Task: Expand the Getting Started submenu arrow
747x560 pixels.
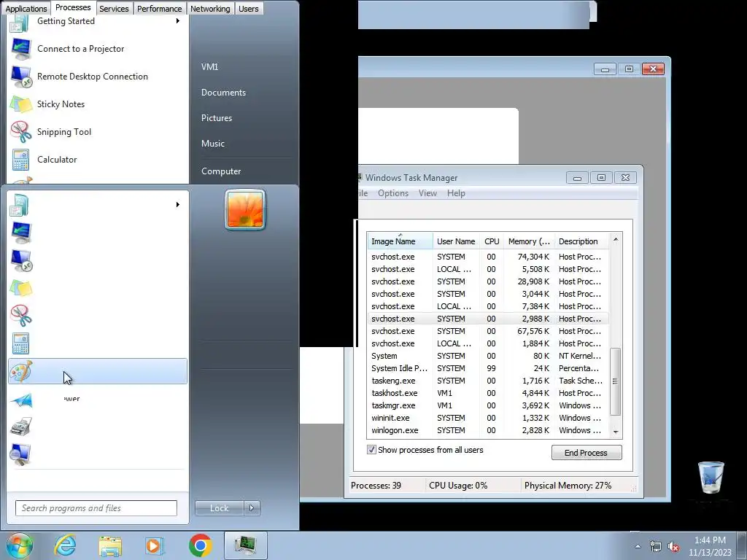Action: point(178,21)
